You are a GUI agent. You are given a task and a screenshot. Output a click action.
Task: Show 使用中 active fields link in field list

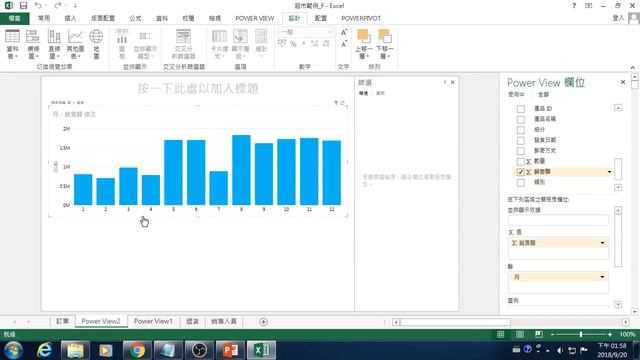click(x=516, y=94)
